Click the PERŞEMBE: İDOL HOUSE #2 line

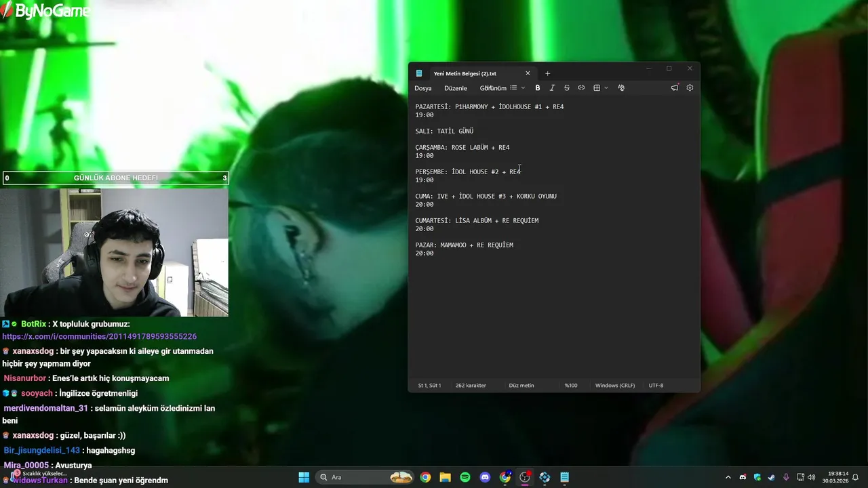(x=468, y=172)
